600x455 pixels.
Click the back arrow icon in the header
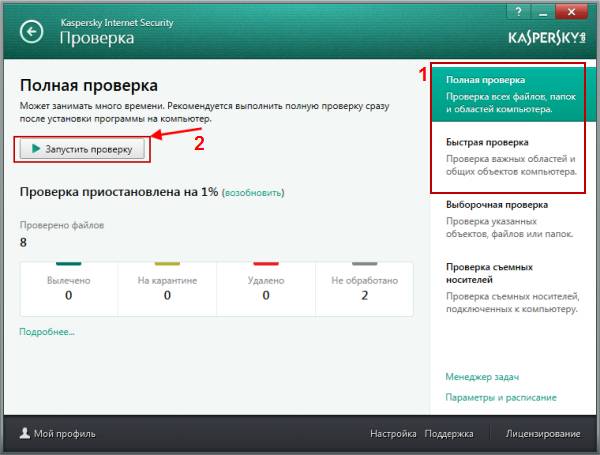point(33,32)
